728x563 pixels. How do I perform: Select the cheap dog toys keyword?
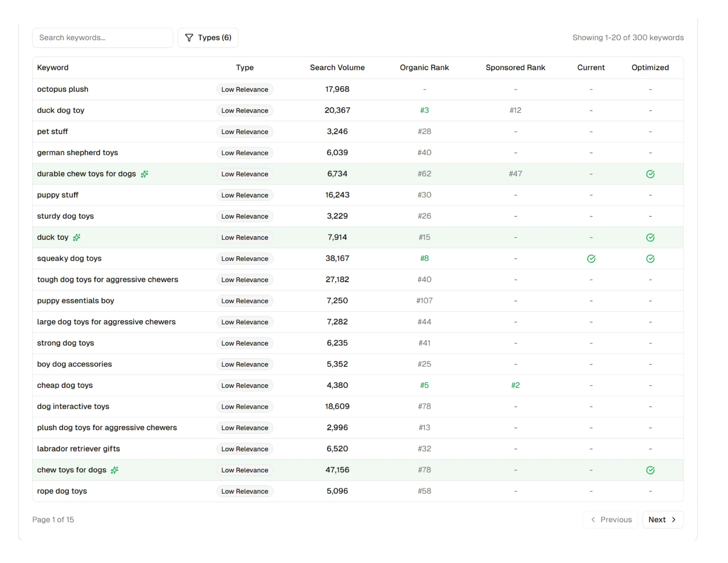(x=65, y=385)
